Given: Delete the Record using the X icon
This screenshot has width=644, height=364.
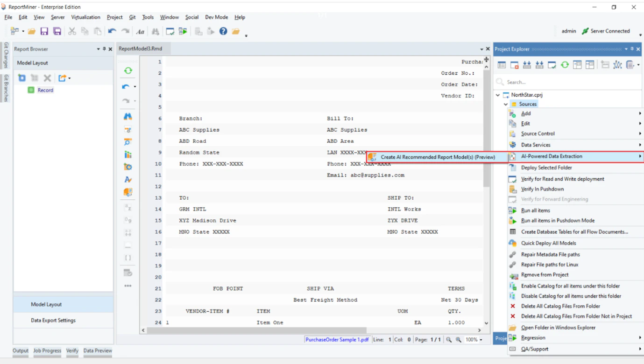Looking at the screenshot, I should click(x=47, y=78).
